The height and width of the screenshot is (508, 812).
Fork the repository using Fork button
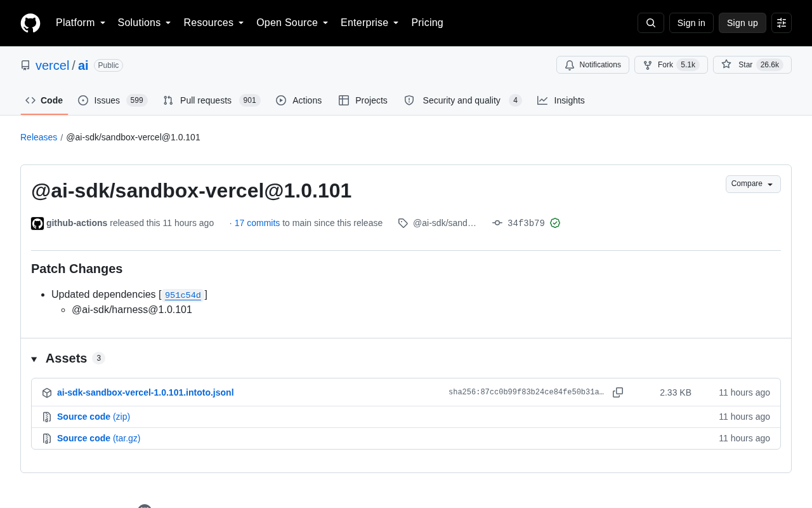pos(671,65)
